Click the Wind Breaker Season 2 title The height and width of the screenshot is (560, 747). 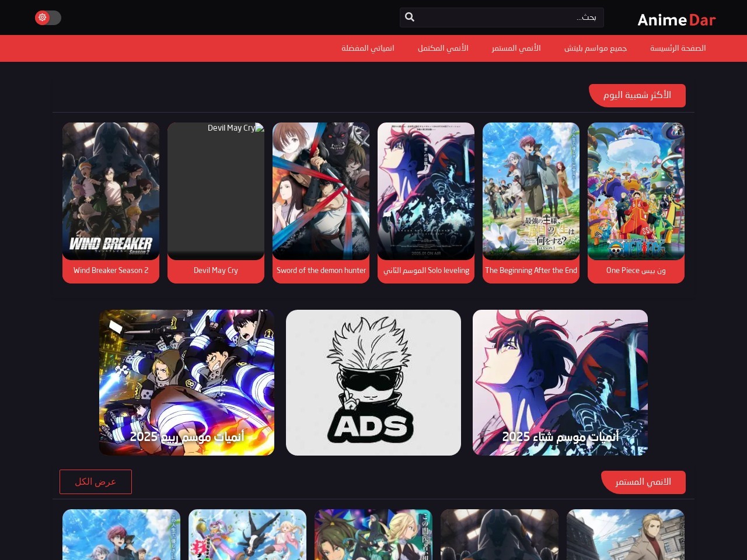point(111,270)
